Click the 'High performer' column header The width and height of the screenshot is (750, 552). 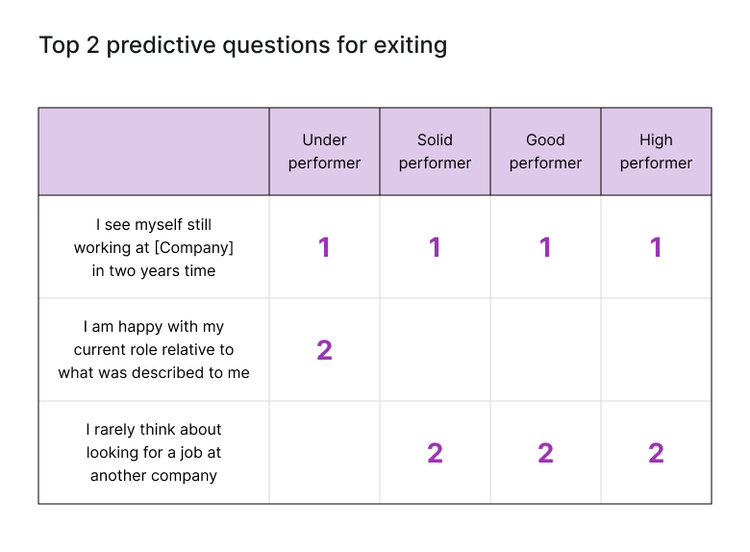point(656,152)
